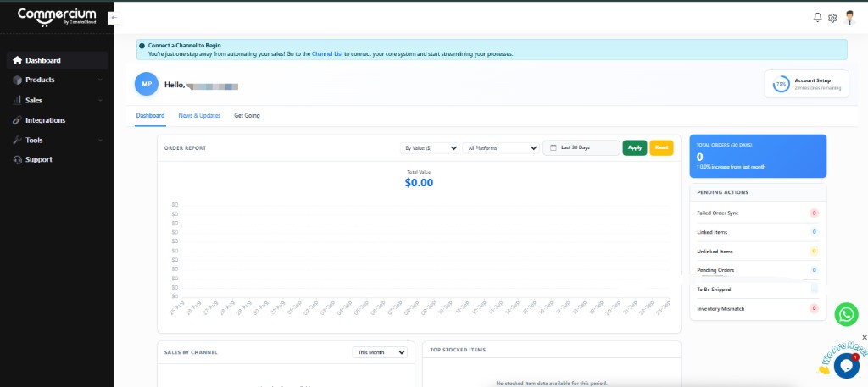The height and width of the screenshot is (387, 868).
Task: Open Inventory Mismatch pending action
Action: pos(758,308)
